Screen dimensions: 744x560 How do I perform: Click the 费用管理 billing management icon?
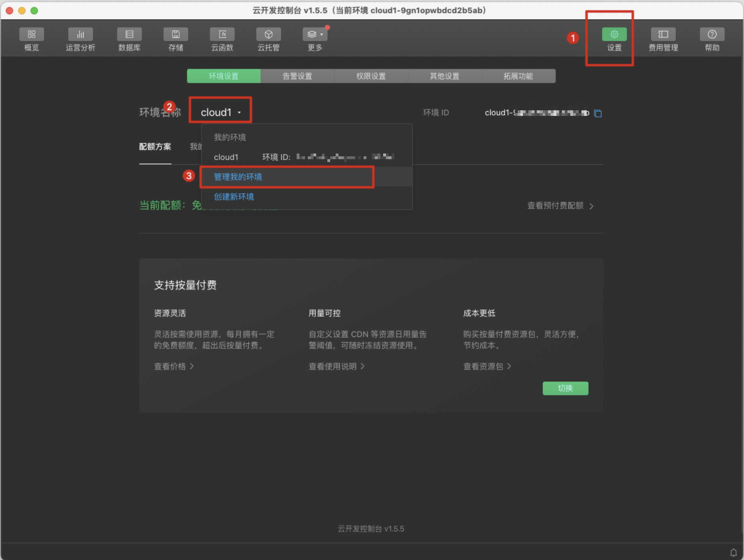coord(662,39)
